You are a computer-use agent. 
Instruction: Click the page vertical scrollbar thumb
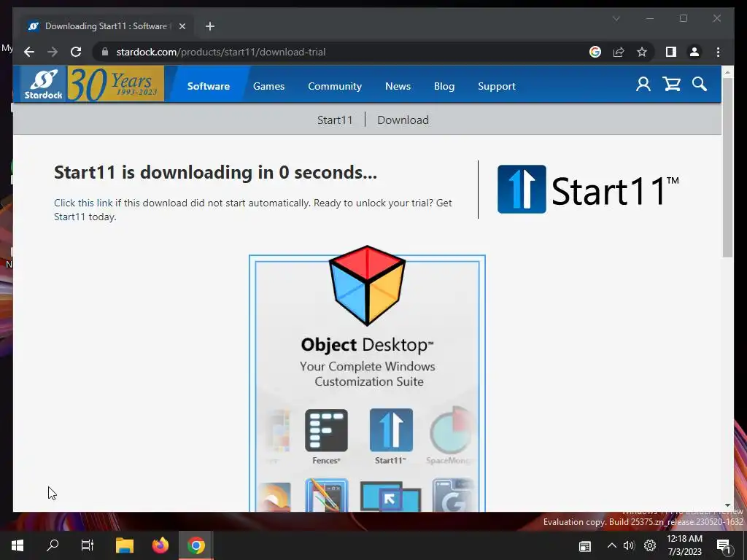pos(727,168)
